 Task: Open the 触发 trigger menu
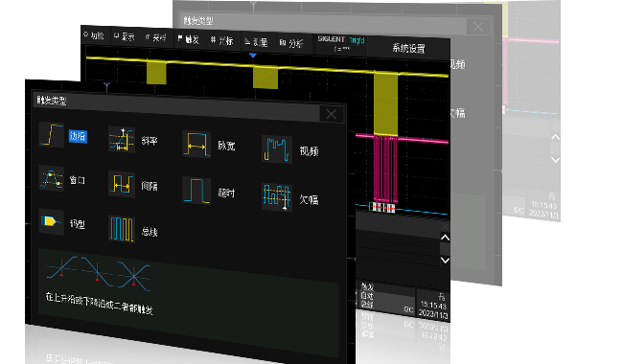(x=188, y=39)
